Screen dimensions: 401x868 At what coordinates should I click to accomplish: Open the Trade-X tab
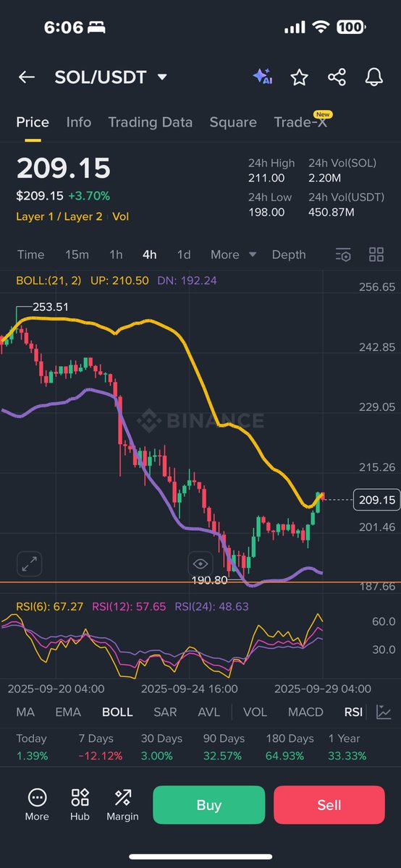point(300,122)
